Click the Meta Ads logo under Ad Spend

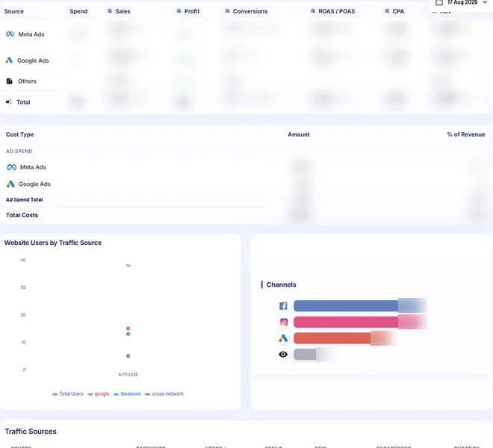[x=12, y=167]
